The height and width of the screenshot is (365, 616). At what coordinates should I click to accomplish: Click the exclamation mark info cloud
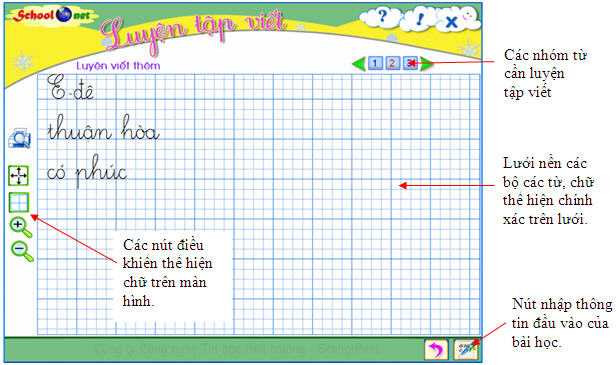point(420,19)
